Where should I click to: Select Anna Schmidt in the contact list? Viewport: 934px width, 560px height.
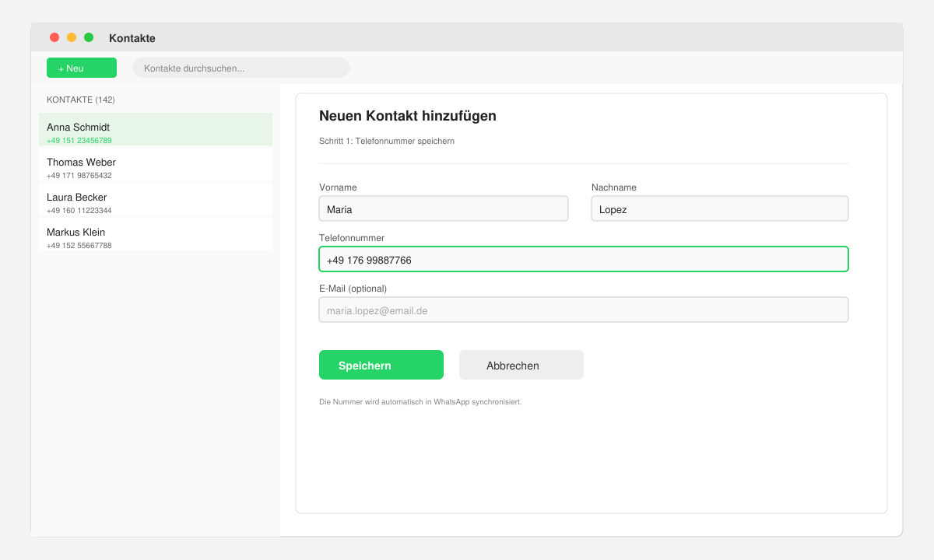point(156,130)
